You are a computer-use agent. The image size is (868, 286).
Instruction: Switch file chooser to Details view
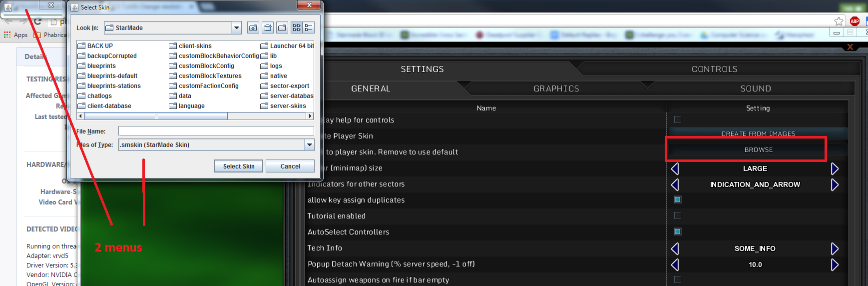tap(309, 28)
